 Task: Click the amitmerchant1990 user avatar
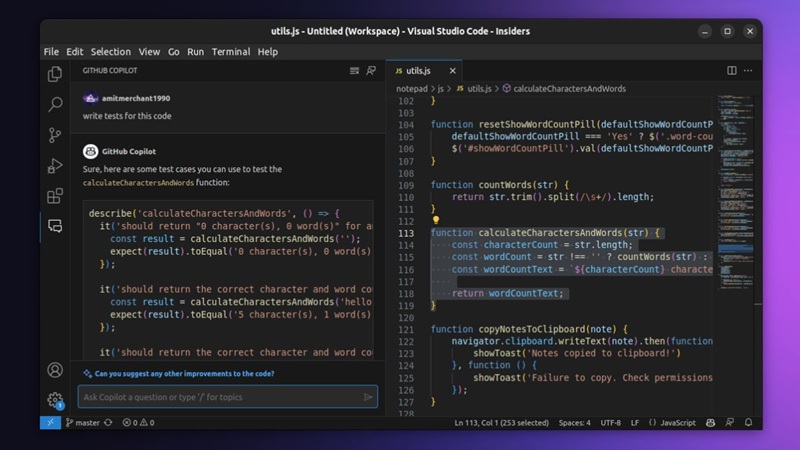90,98
